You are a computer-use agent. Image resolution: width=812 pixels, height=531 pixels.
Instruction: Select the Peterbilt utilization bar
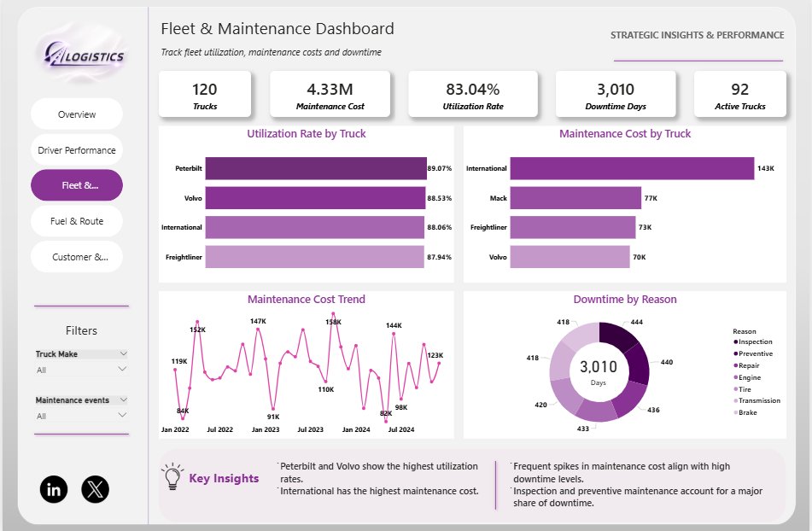click(x=316, y=168)
